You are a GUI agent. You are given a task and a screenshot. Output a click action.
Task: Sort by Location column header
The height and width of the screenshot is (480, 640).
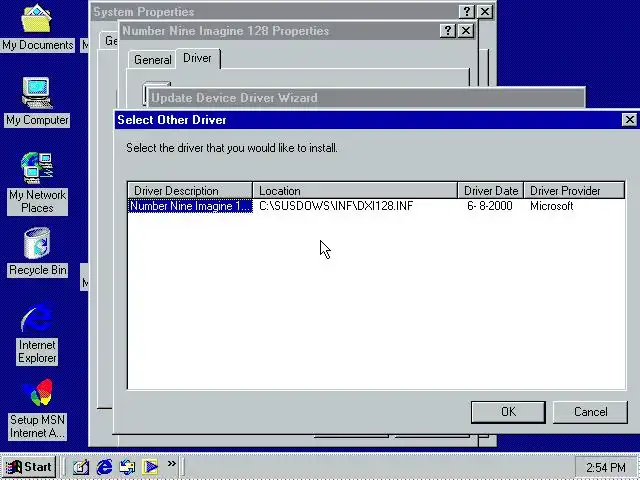pos(355,191)
